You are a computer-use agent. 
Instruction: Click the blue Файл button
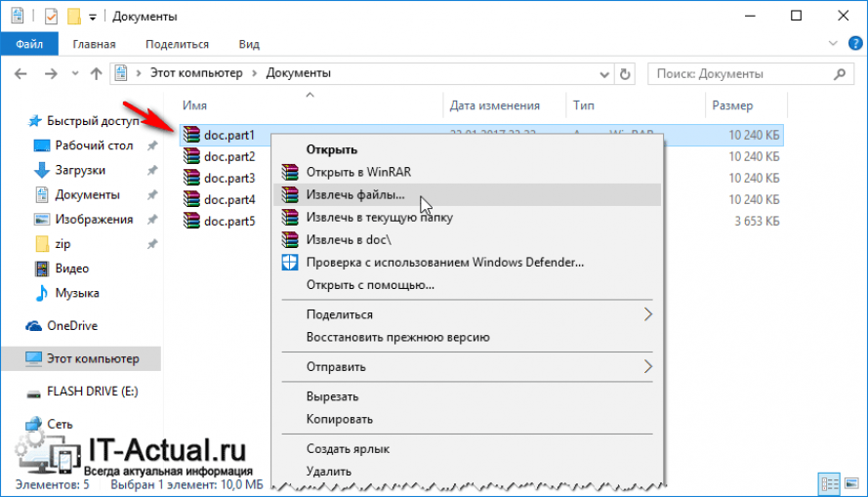28,44
